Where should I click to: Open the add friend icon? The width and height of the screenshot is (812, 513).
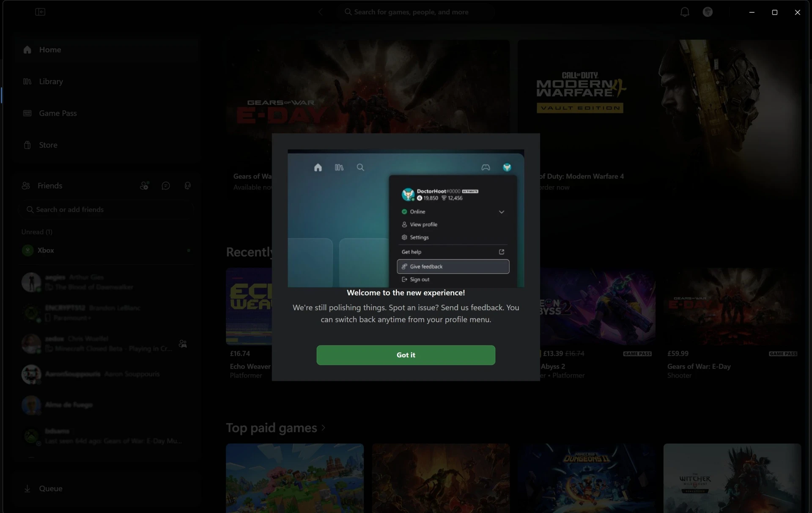point(144,186)
